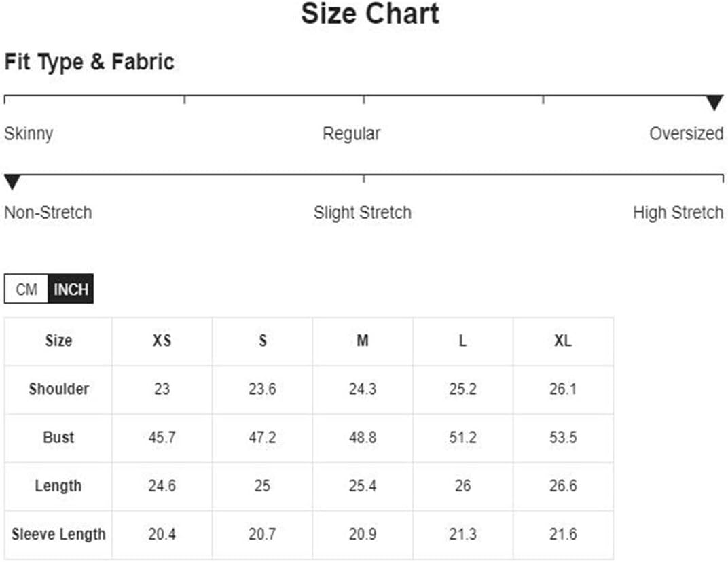Click the Slight Stretch label
The height and width of the screenshot is (562, 728).
click(363, 213)
